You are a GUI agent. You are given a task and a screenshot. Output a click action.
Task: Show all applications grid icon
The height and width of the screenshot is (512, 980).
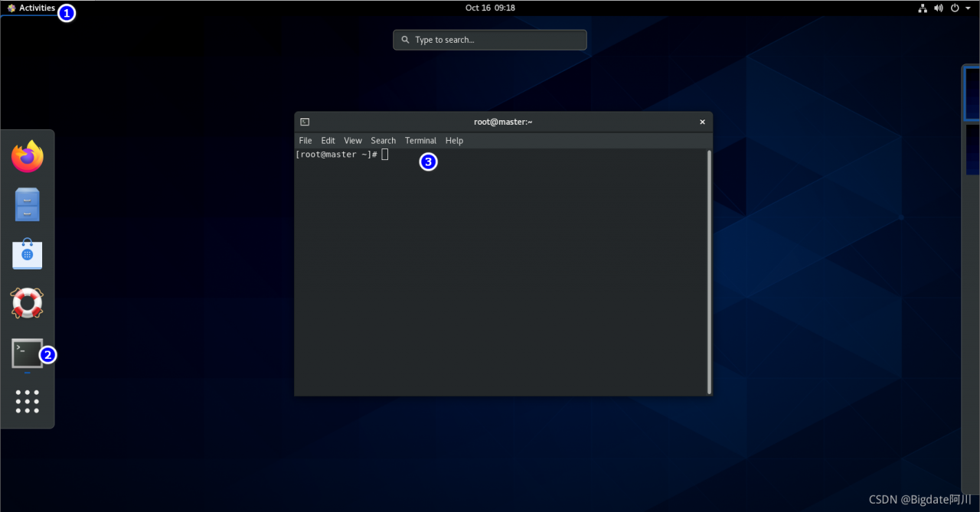[28, 401]
